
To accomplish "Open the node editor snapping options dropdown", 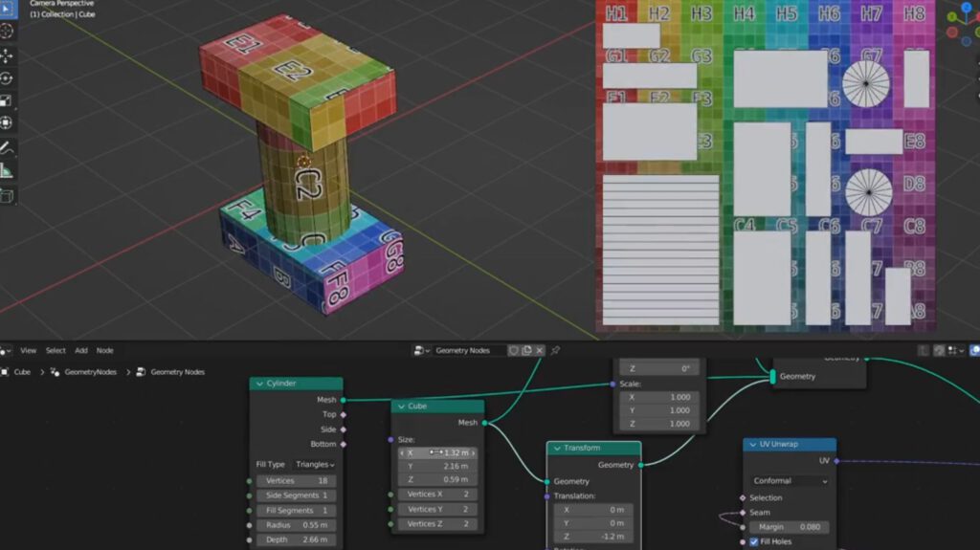I will click(956, 351).
